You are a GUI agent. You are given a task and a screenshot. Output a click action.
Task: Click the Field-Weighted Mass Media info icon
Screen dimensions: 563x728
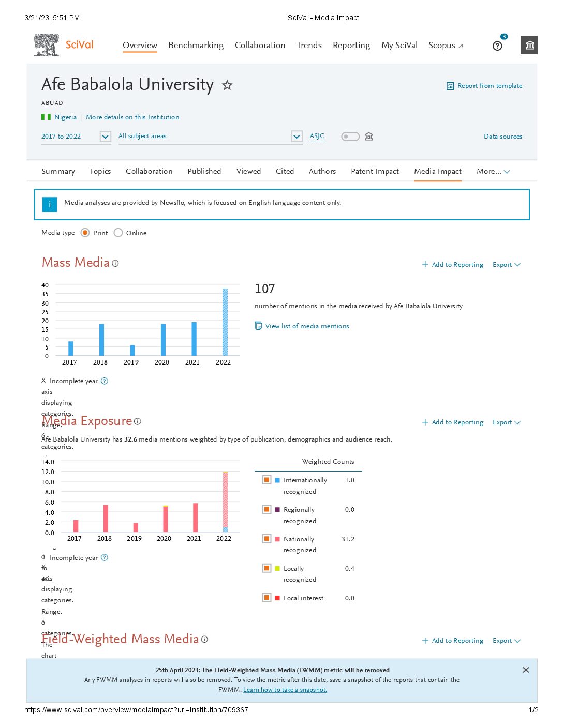[204, 640]
